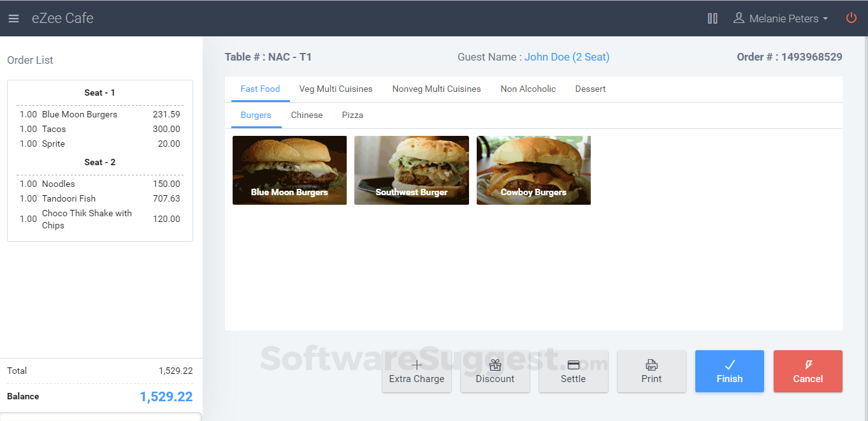Cancel the current order

coord(807,371)
